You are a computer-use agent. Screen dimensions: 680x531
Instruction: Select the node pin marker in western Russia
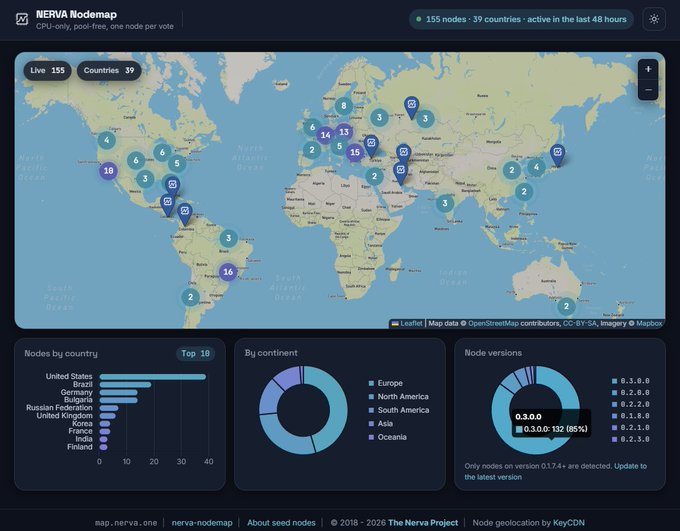point(412,107)
